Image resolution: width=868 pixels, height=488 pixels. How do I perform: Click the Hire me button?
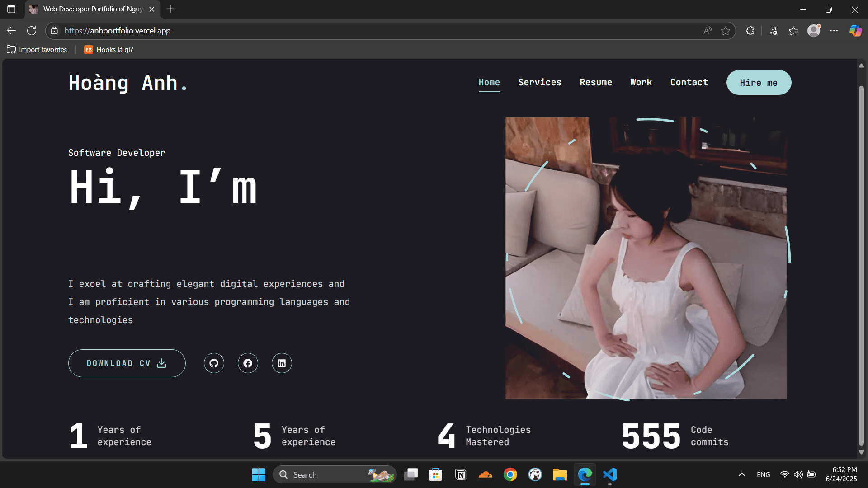(759, 83)
